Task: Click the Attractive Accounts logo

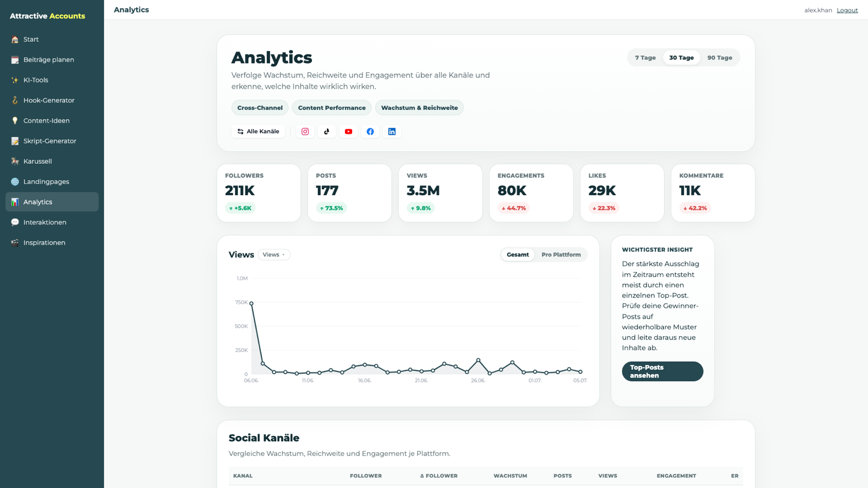Action: coord(47,16)
